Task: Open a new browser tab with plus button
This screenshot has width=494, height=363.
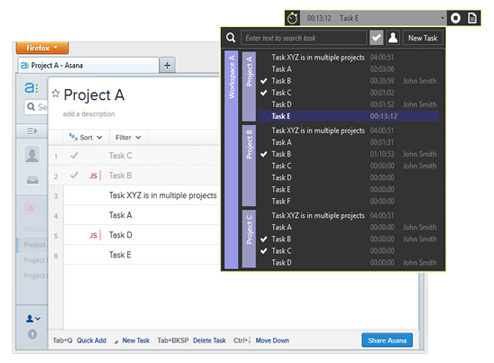Action: point(167,65)
